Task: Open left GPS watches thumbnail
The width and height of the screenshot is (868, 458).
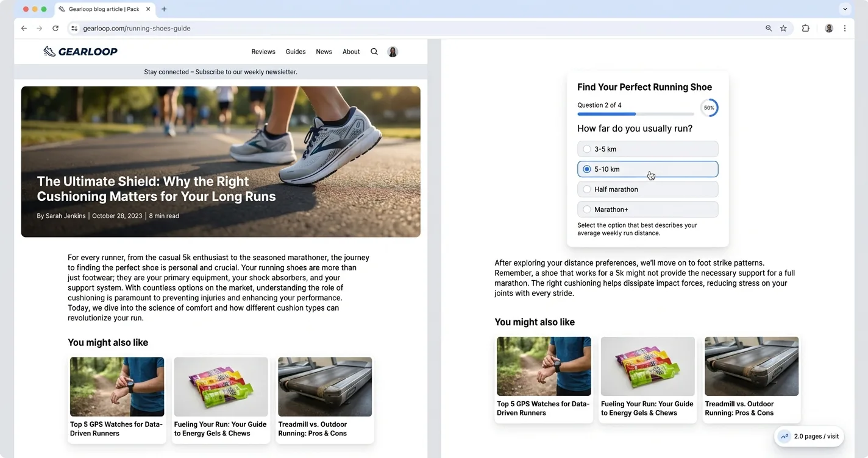Action: (117, 387)
